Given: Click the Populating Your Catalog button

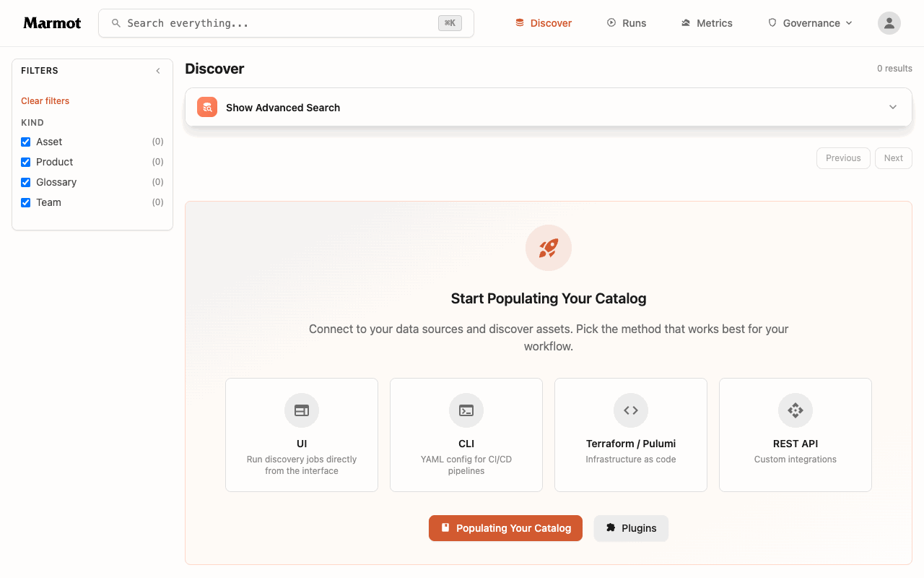Looking at the screenshot, I should point(505,528).
